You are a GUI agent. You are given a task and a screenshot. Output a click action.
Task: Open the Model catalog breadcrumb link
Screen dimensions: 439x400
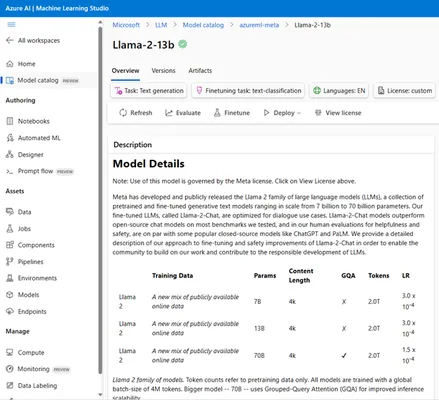pyautogui.click(x=203, y=25)
